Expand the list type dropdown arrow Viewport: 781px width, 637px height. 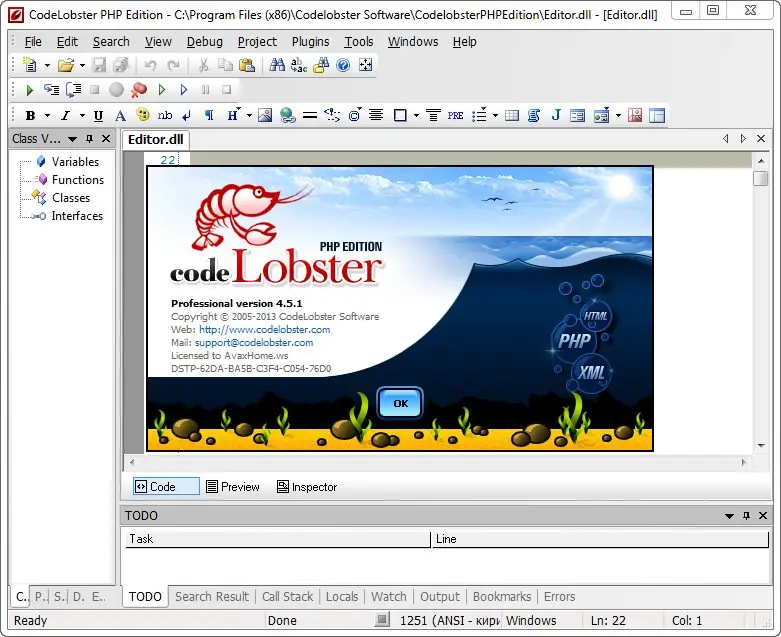pyautogui.click(x=495, y=116)
